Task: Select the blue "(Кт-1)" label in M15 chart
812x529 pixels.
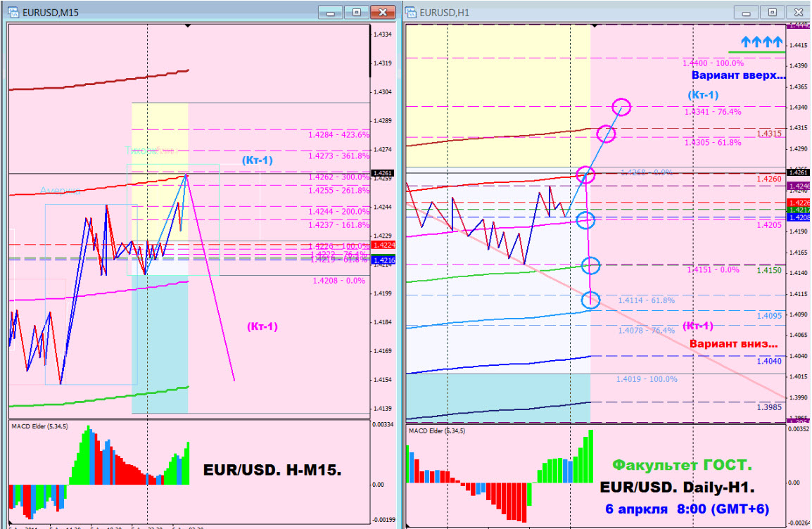Action: (x=258, y=160)
